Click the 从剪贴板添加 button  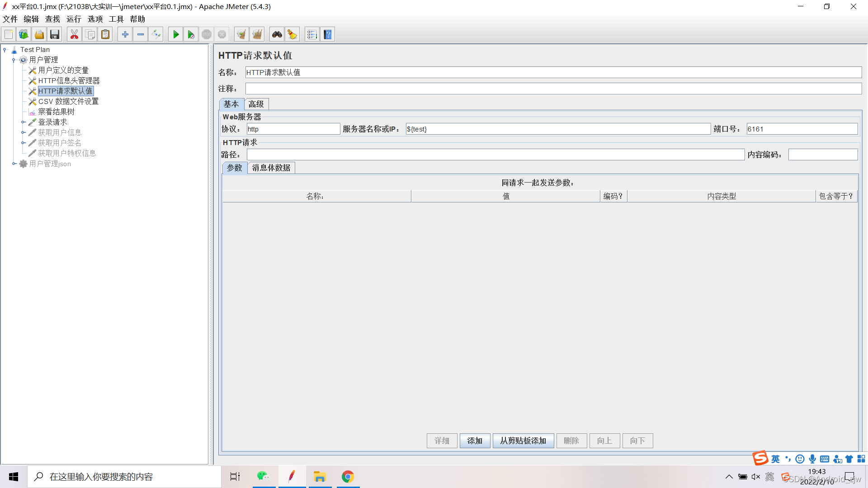click(523, 441)
